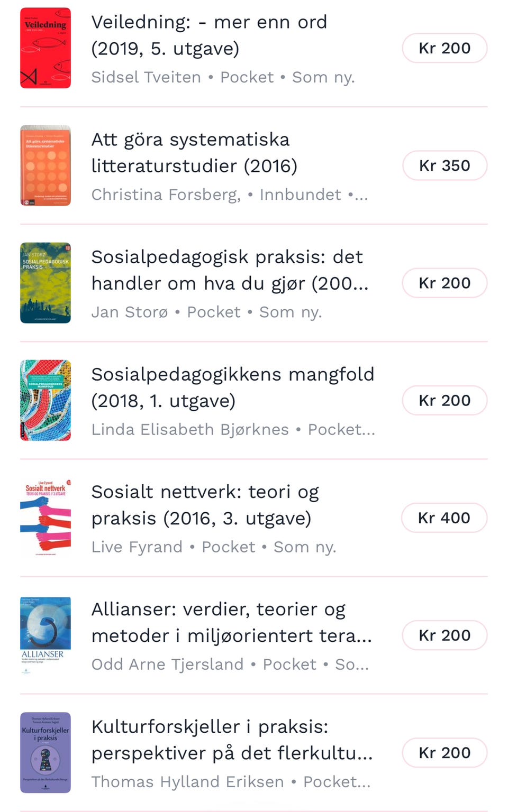Select Kr 200 for Sosialpedagogisk praksis

[x=444, y=283]
